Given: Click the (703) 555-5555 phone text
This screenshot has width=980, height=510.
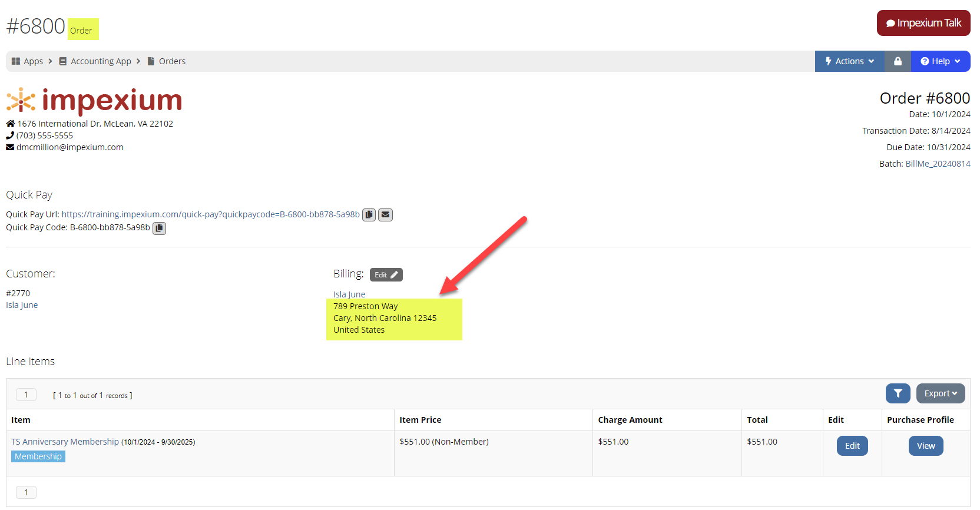Looking at the screenshot, I should (45, 135).
